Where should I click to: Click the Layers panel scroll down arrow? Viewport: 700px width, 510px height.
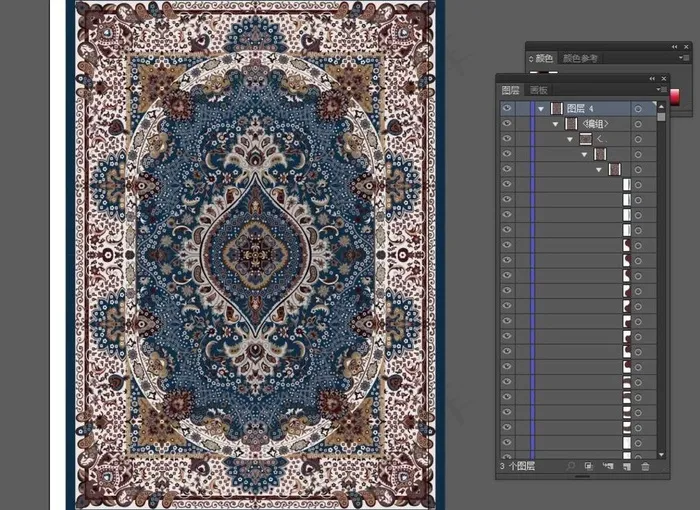click(661, 452)
